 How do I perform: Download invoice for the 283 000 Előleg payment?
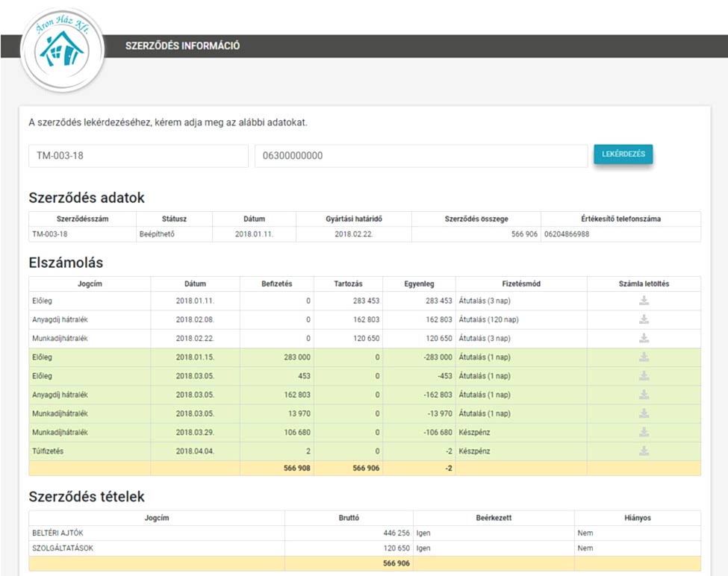coord(644,357)
